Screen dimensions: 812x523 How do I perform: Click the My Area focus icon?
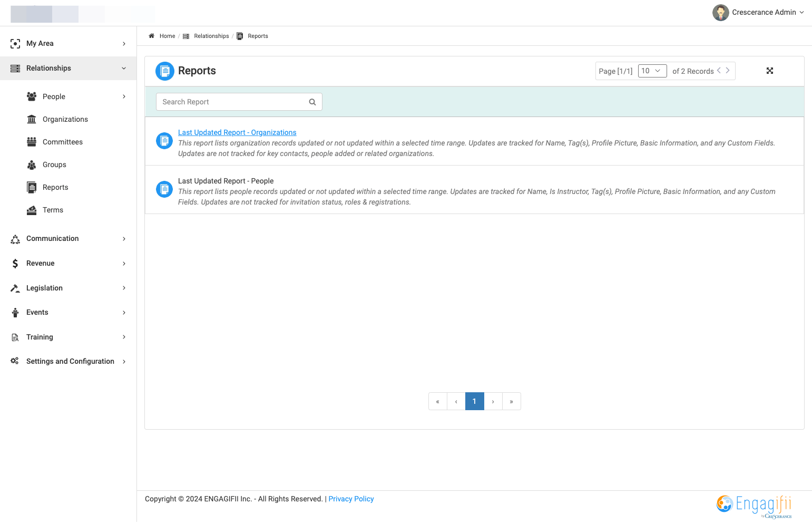coord(15,44)
